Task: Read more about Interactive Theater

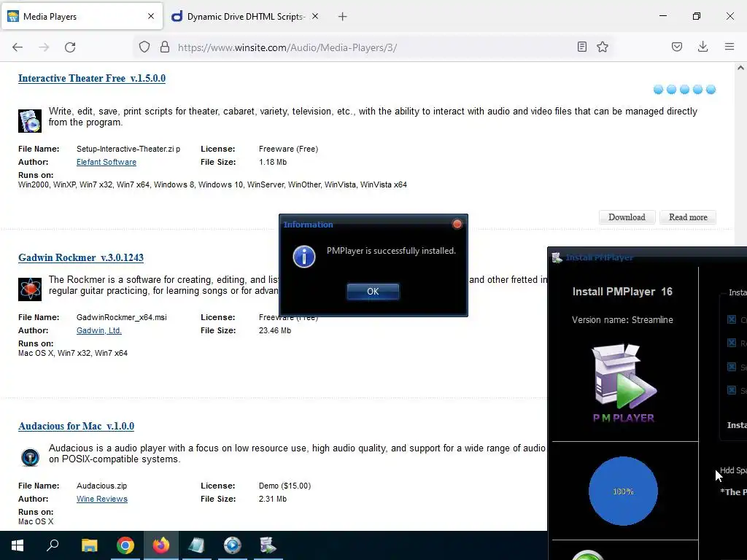Action: coord(688,217)
